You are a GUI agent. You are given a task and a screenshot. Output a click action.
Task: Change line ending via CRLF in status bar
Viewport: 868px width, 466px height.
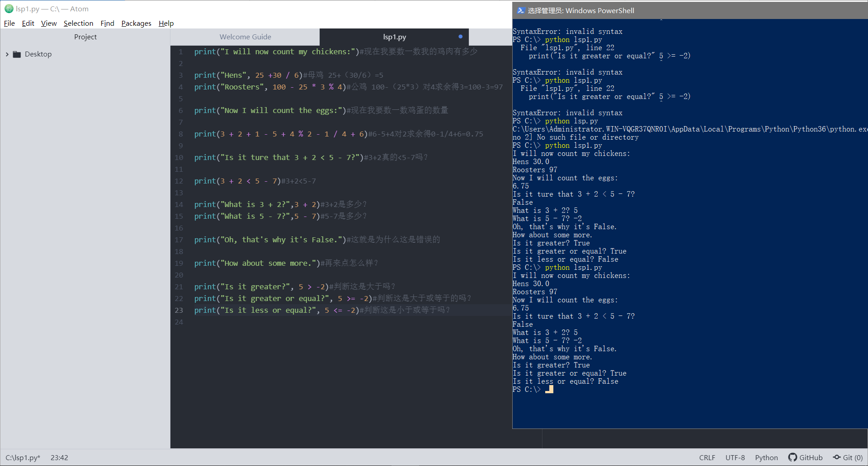(707, 457)
